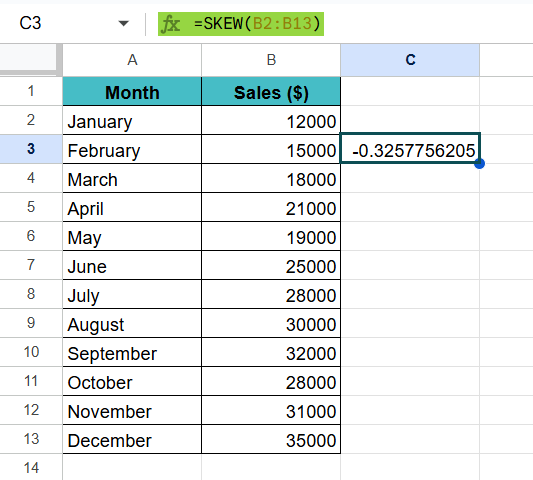Click the cell containing 12000

[271, 120]
